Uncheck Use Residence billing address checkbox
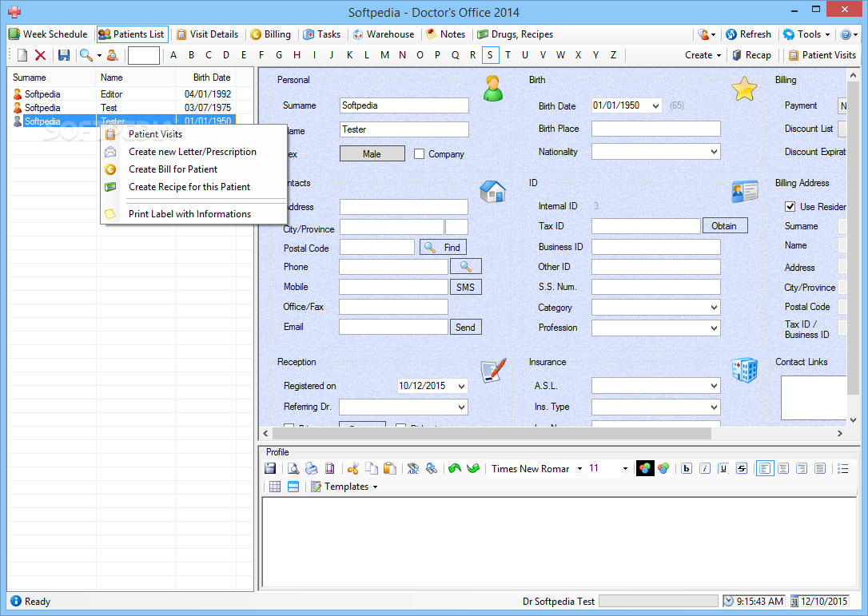The height and width of the screenshot is (616, 868). (790, 206)
